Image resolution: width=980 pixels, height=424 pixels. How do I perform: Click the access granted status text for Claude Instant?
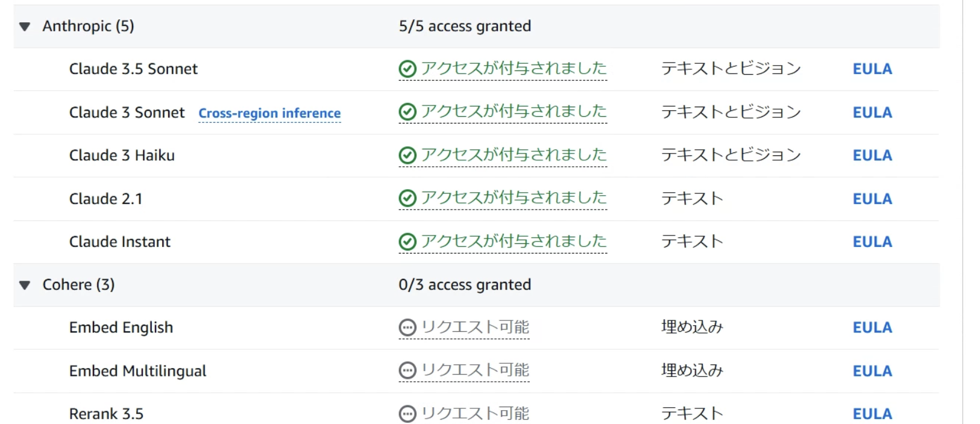[x=514, y=241]
